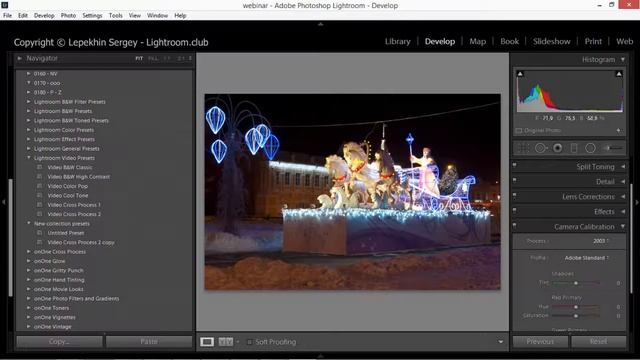The image size is (640, 360).
Task: Select the Video Cross Process 2 copy preset
Action: [81, 242]
